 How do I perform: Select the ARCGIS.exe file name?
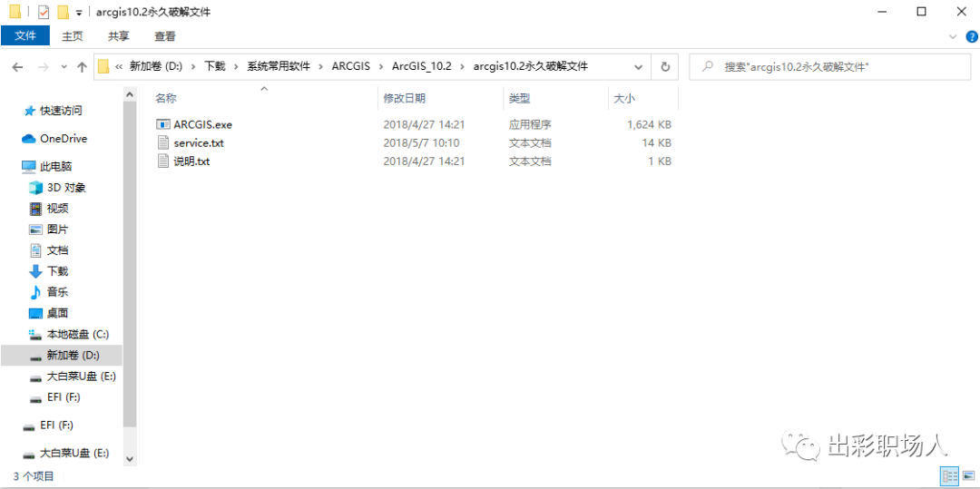203,124
